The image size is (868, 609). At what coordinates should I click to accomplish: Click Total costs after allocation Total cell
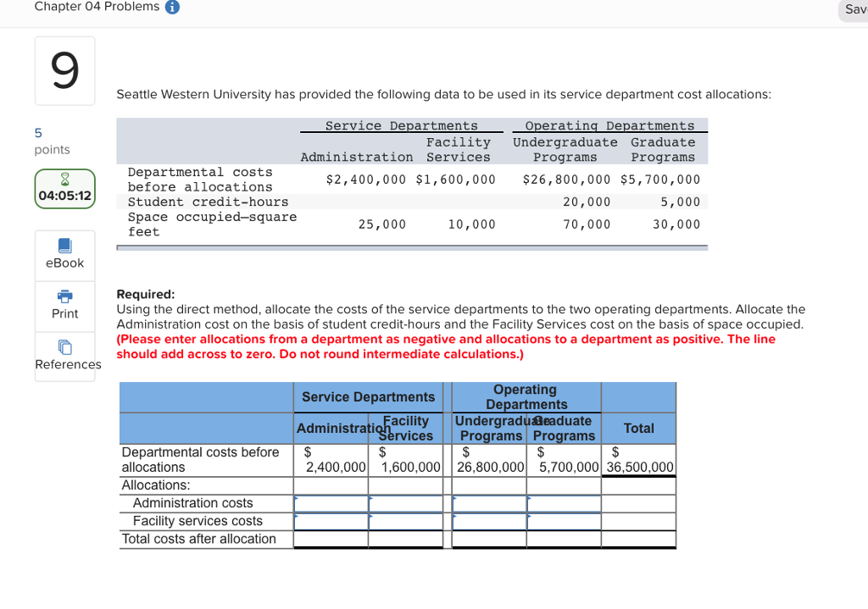(x=637, y=539)
